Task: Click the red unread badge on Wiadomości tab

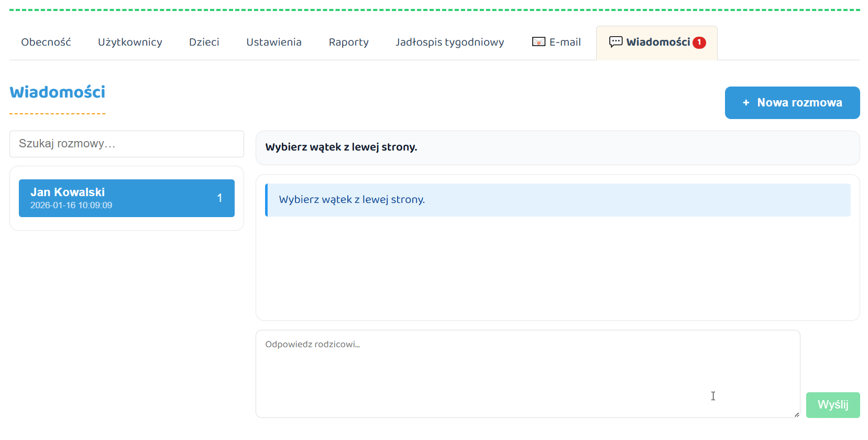Action: pyautogui.click(x=699, y=42)
